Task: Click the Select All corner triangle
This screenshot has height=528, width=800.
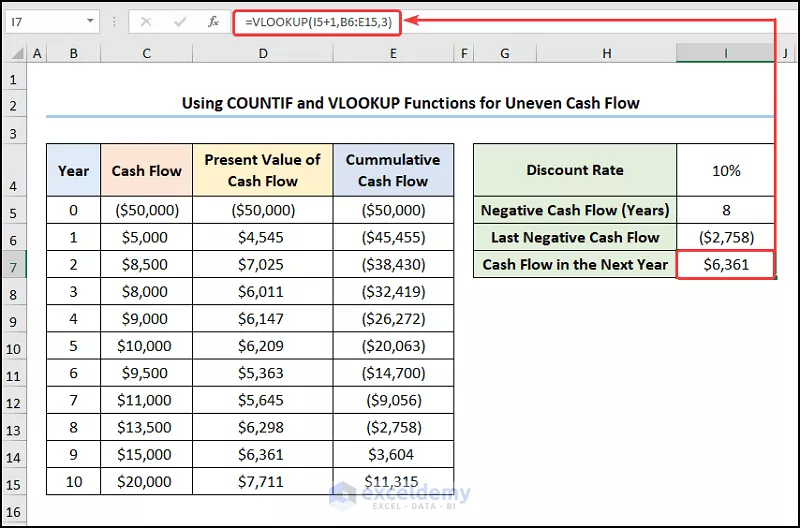Action: point(16,53)
